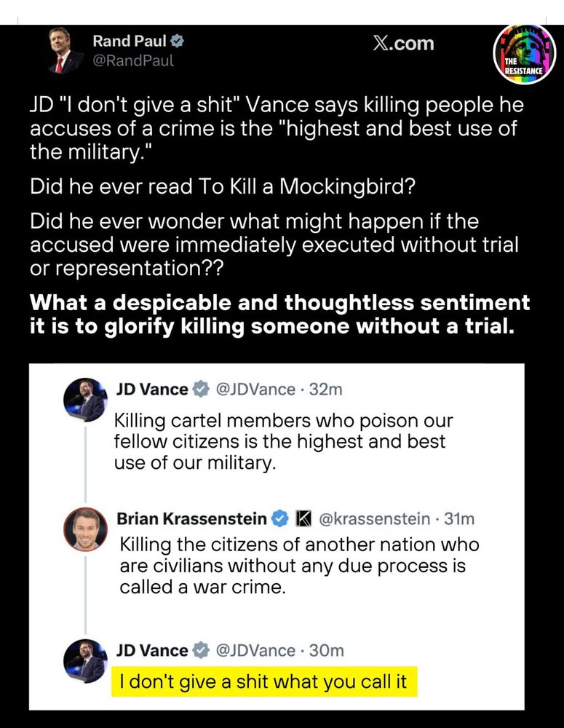This screenshot has height=728, width=564.
Task: Open @JDVance handle on the 32m tweet
Action: [x=255, y=389]
